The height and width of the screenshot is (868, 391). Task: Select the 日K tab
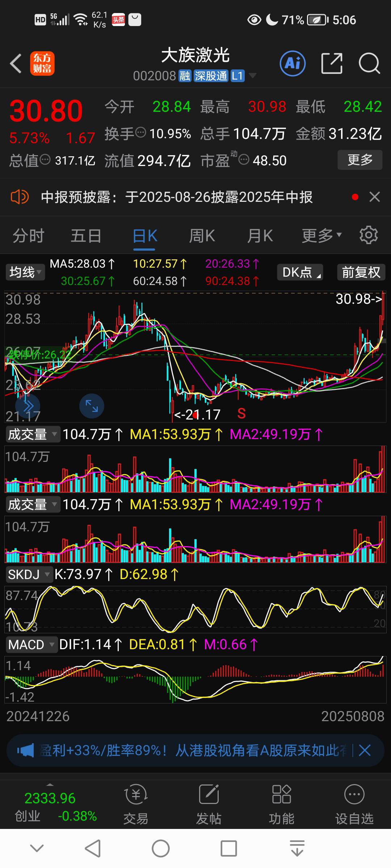coord(145,236)
